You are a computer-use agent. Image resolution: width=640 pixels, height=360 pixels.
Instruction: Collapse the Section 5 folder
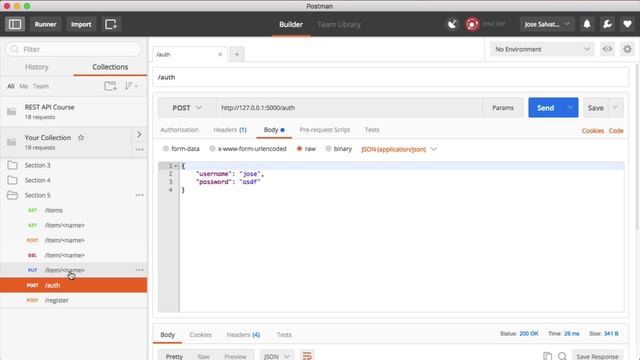click(12, 195)
